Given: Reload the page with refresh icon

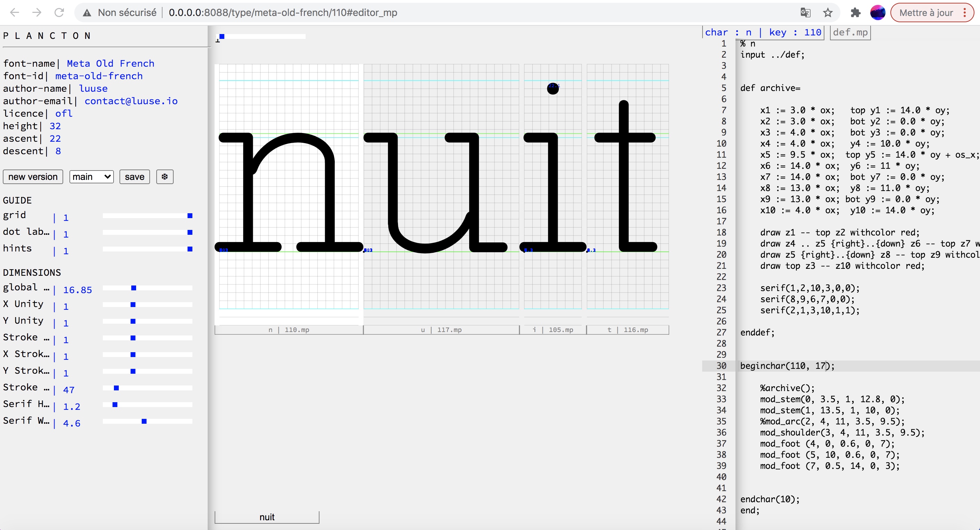Looking at the screenshot, I should (x=59, y=13).
